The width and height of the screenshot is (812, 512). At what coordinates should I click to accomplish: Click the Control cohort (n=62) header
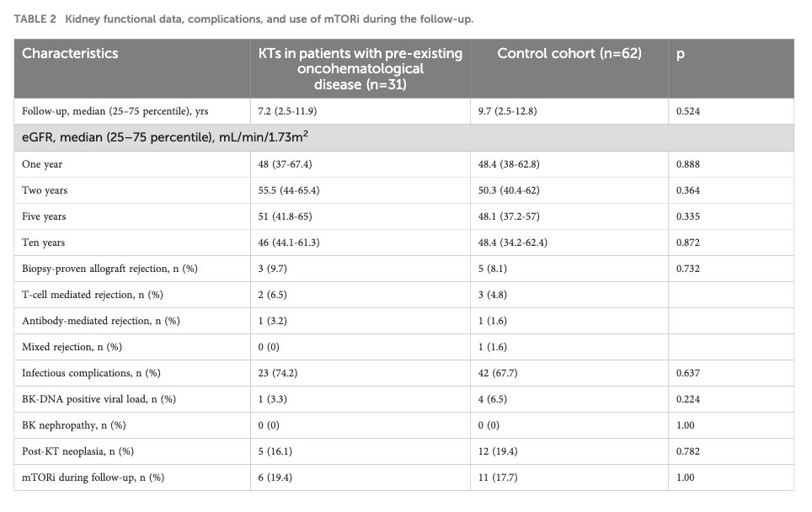[x=569, y=53]
